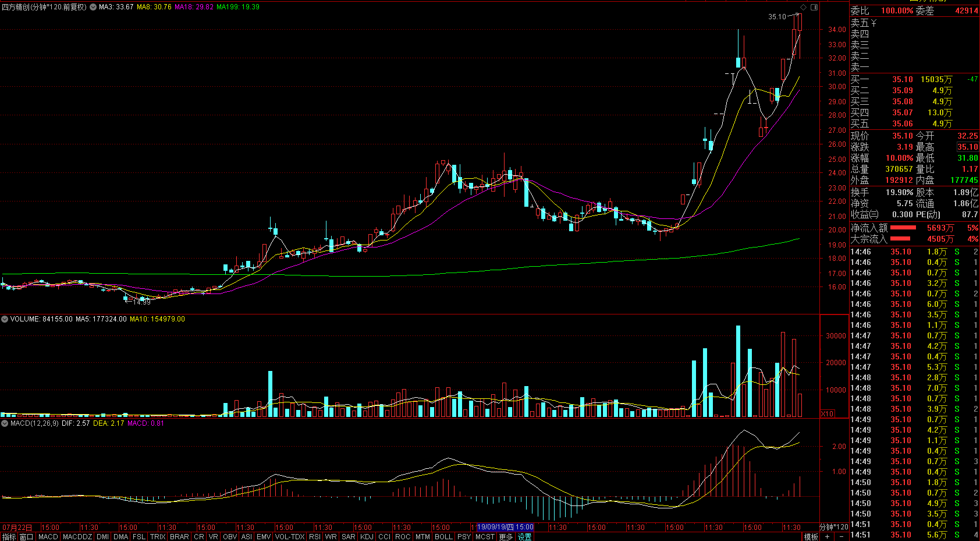Select the CCI indicator tab
Viewport: 980px width, 541px height.
click(385, 537)
